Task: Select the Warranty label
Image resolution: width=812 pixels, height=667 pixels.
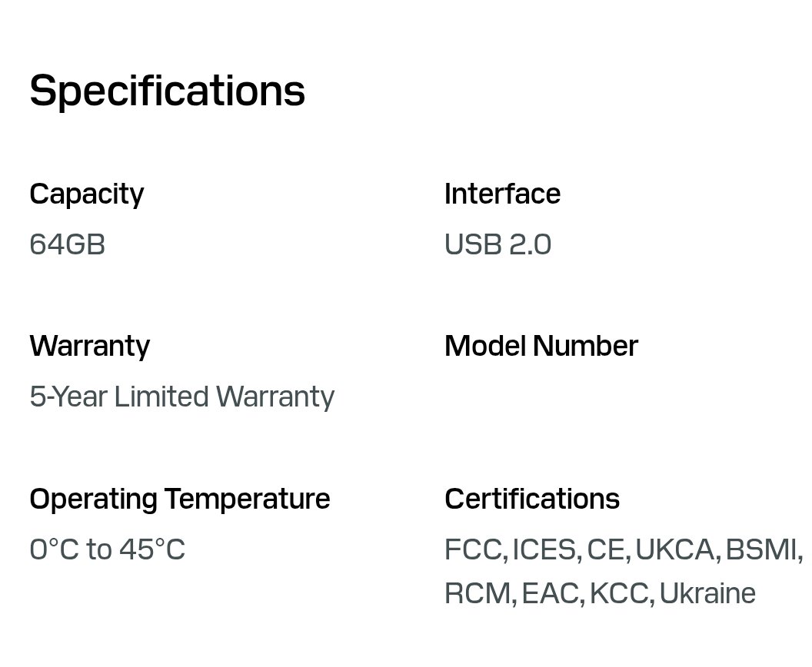Action: pyautogui.click(x=89, y=346)
